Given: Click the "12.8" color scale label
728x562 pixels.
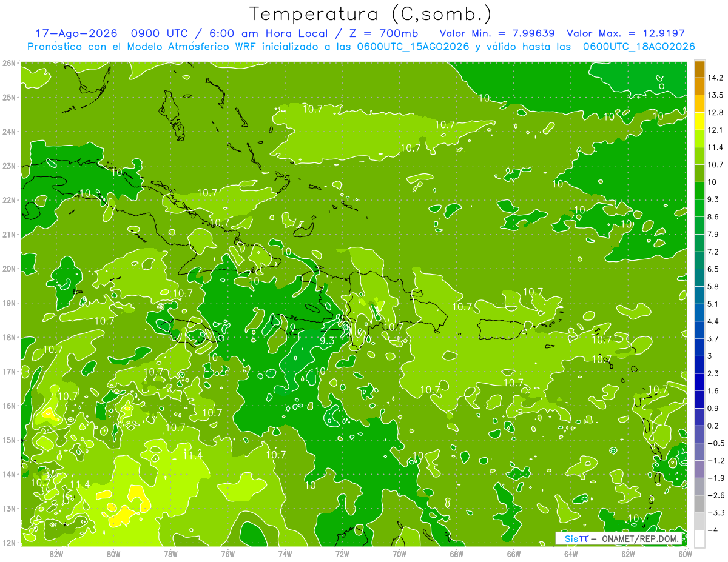Looking at the screenshot, I should [x=715, y=112].
